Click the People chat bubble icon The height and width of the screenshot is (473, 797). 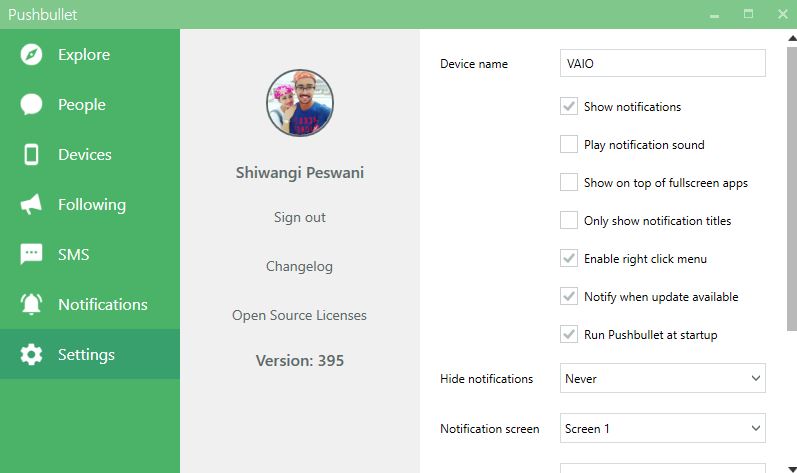[x=31, y=104]
